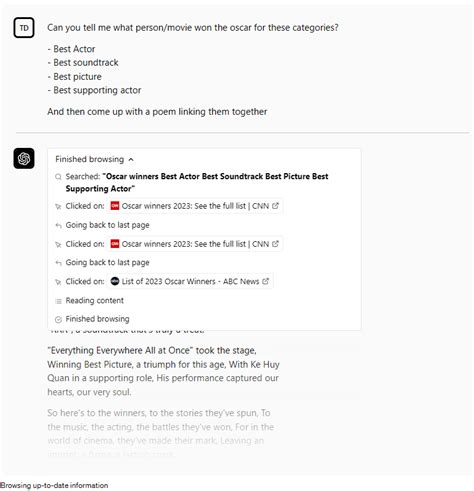474x491 pixels.
Task: Click the Finished browsing header label
Action: tap(90, 159)
